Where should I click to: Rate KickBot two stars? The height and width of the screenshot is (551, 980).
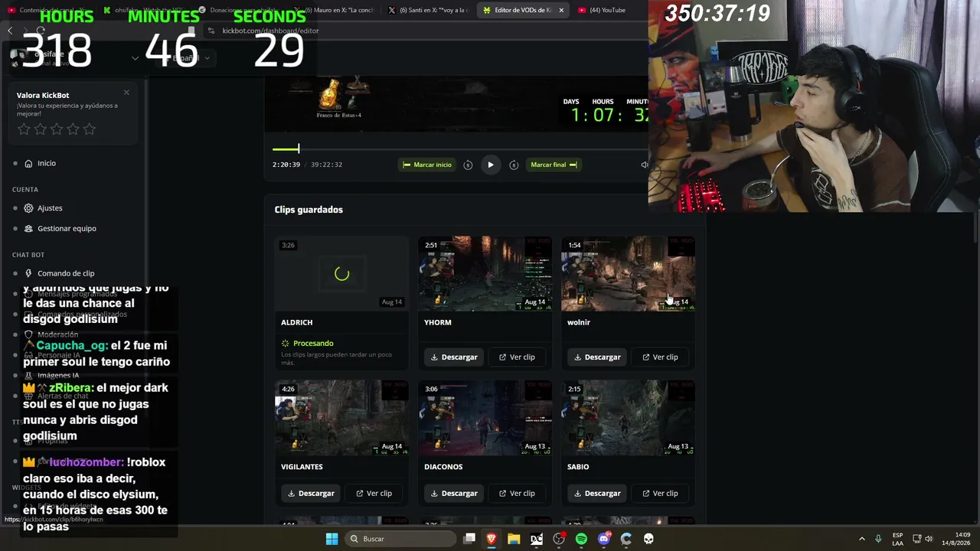coord(41,129)
